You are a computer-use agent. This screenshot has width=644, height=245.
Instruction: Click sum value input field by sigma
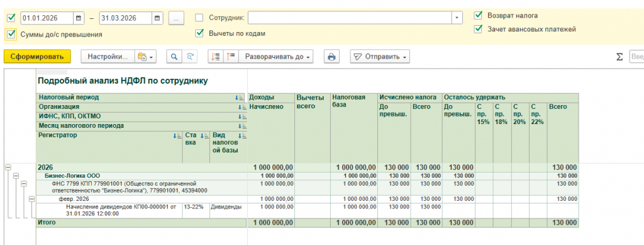636,57
